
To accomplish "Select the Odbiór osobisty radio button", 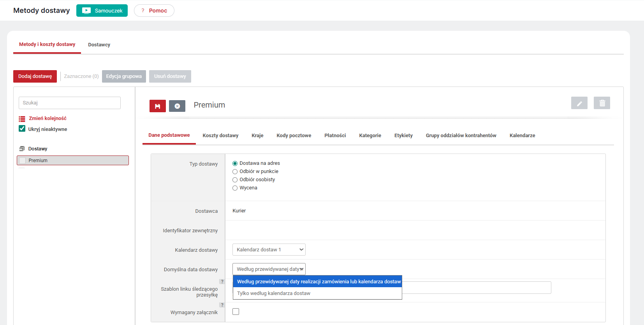I will 235,180.
